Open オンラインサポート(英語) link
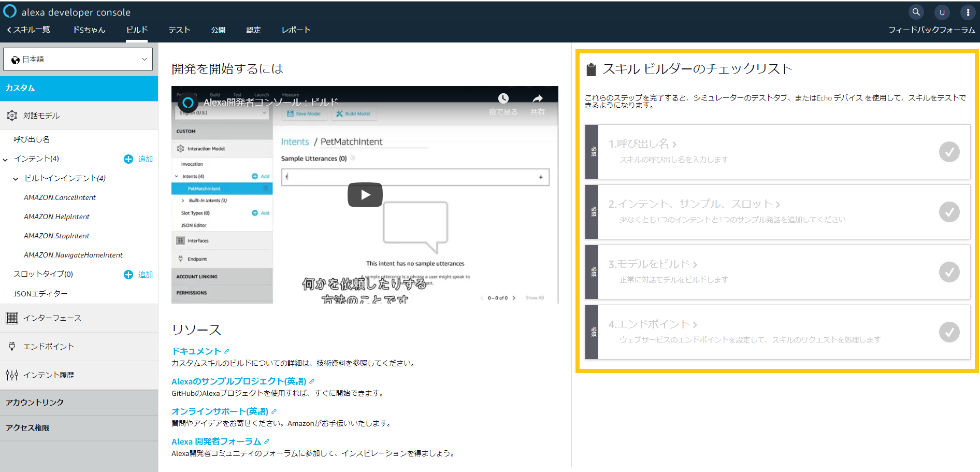The width and height of the screenshot is (980, 472). pos(220,411)
